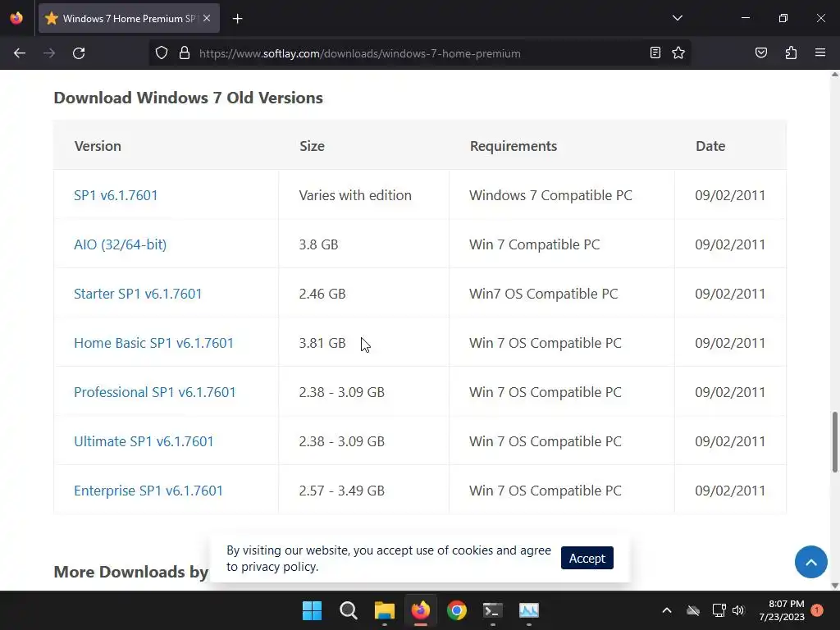This screenshot has width=840, height=630.
Task: Click the 'More Downloads by' heading
Action: (130, 572)
